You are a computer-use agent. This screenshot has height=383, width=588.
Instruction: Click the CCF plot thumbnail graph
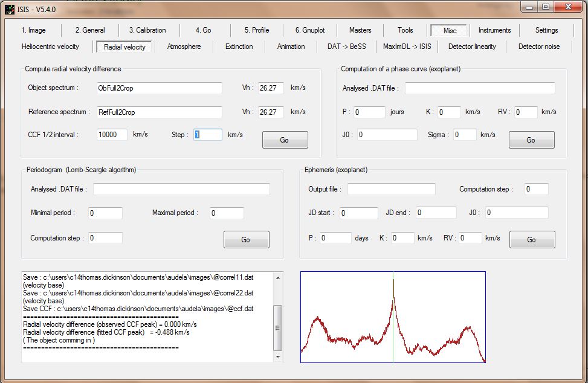[393, 317]
